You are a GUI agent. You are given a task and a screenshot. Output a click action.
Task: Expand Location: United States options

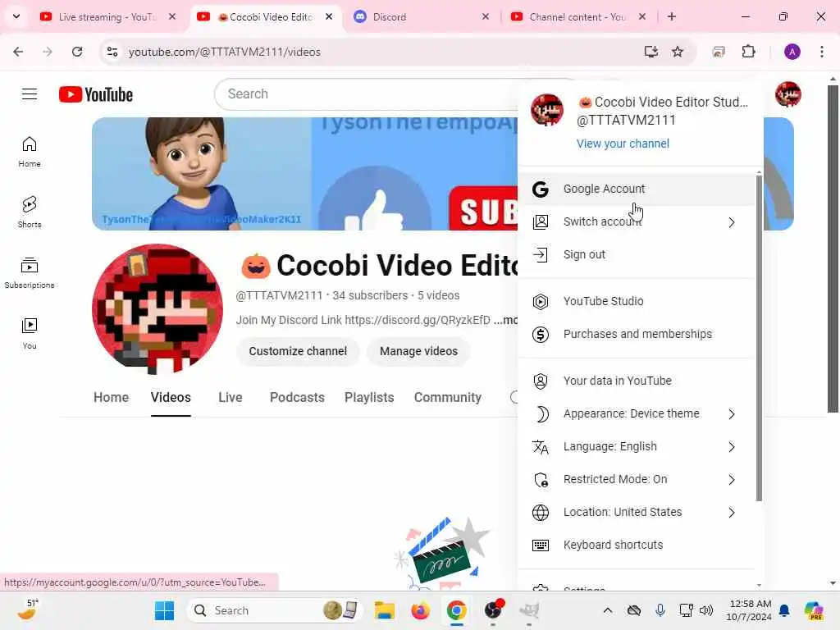pos(732,513)
